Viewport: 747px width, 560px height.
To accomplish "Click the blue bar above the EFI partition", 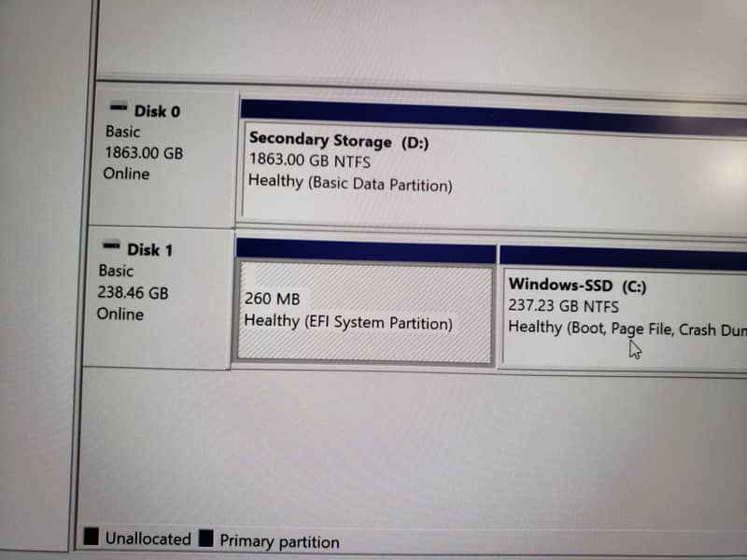I will [x=365, y=251].
